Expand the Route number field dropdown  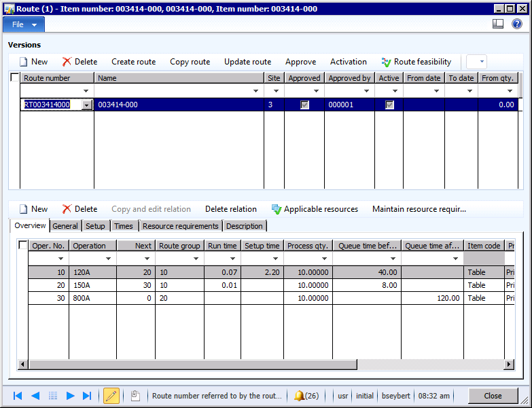[86, 105]
